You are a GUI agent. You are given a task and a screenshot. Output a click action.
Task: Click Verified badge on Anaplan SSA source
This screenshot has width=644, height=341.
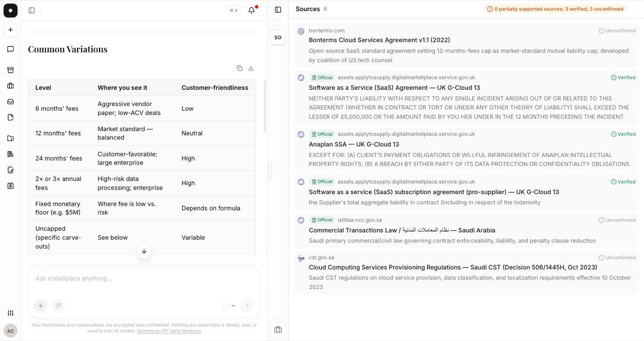623,134
